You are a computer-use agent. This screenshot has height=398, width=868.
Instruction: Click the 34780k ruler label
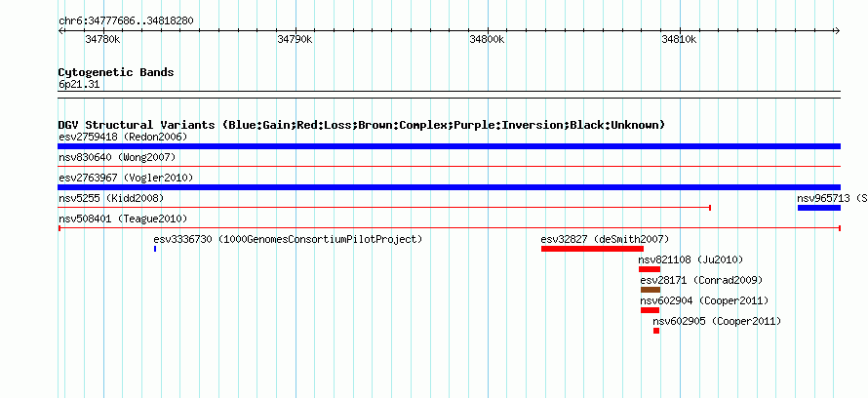coord(103,39)
